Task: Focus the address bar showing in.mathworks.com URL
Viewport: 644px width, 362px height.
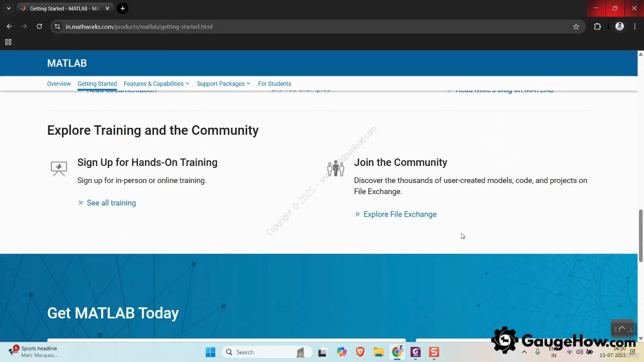Action: 317,27
